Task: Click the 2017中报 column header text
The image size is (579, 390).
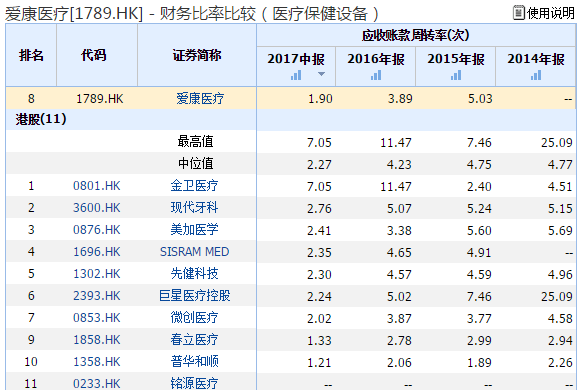Action: point(296,59)
